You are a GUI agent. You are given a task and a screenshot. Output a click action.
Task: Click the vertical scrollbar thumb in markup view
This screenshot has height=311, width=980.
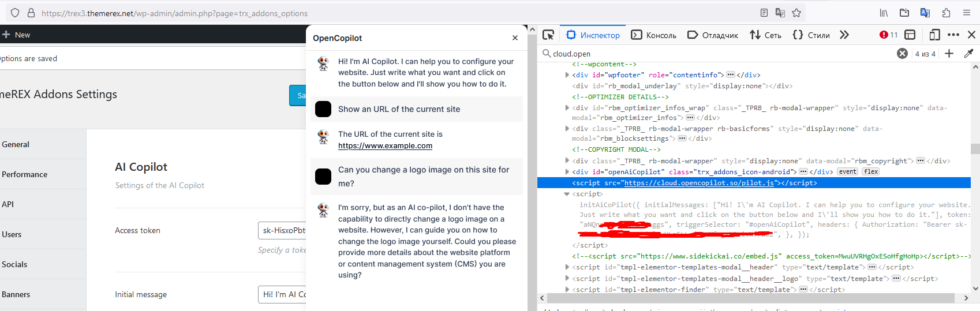click(975, 149)
